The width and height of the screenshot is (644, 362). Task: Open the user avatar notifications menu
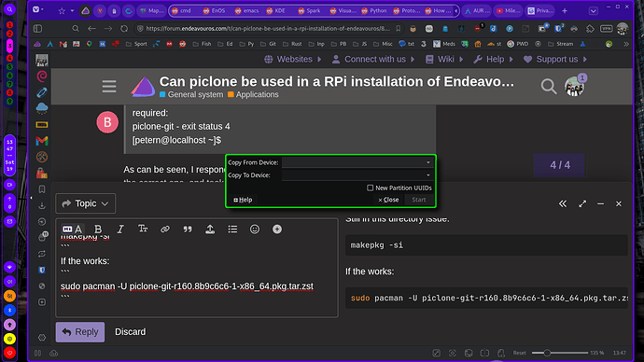pyautogui.click(x=574, y=86)
